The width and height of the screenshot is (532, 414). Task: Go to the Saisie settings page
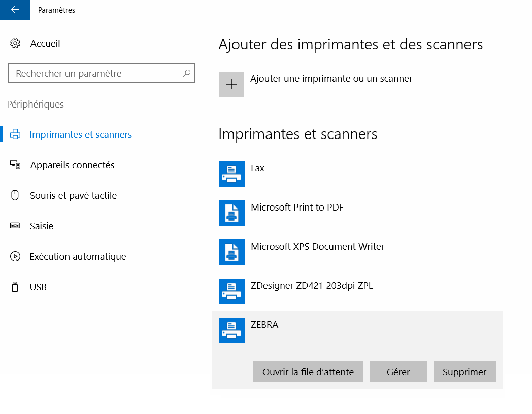(42, 226)
